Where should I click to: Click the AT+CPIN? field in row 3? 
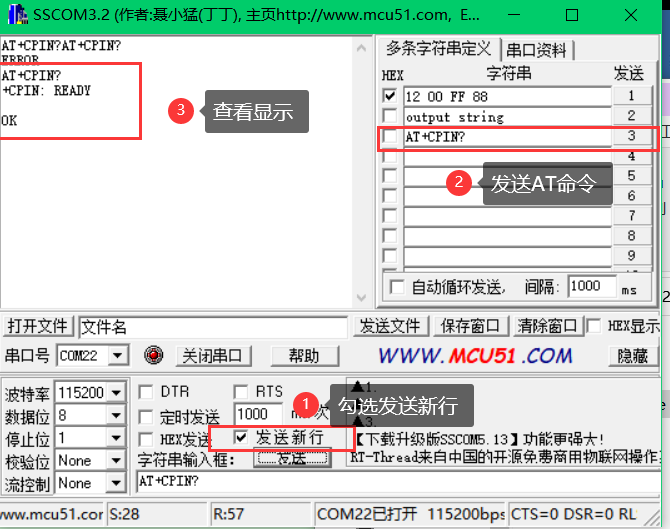pyautogui.click(x=508, y=137)
